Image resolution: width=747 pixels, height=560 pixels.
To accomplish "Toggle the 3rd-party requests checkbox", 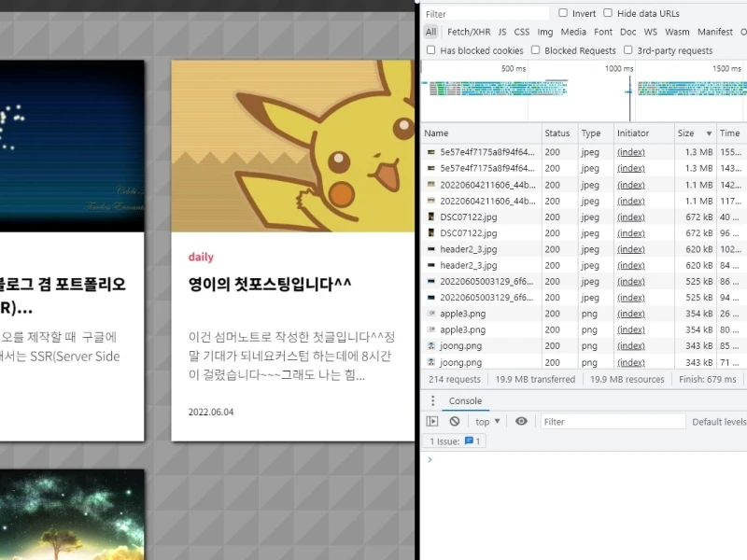I will pyautogui.click(x=627, y=50).
